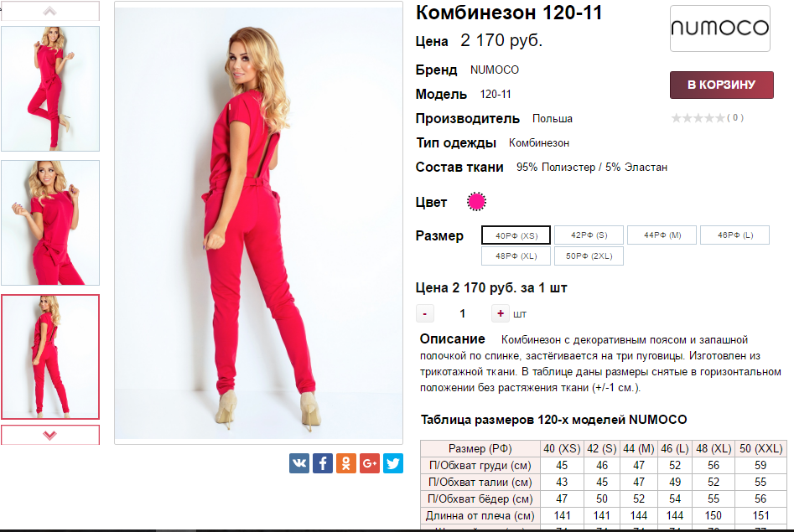Rate the product using the stars
794x532 pixels.
tap(698, 118)
